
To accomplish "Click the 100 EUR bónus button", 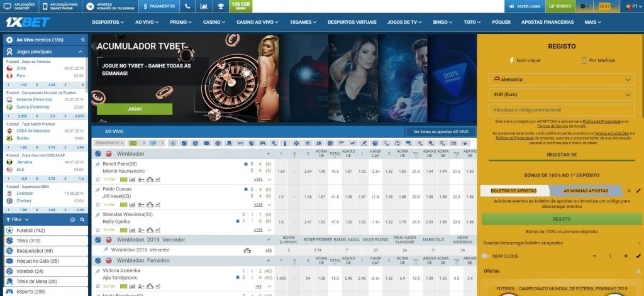I will coord(241,6).
